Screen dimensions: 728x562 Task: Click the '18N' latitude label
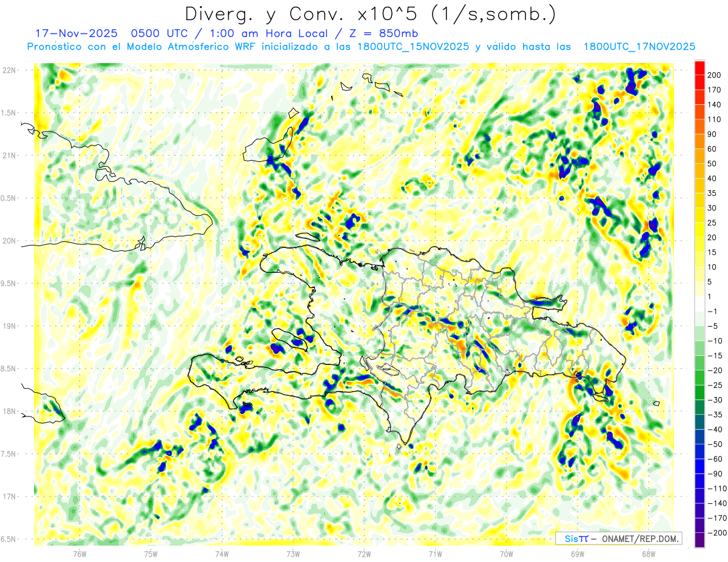click(x=9, y=412)
